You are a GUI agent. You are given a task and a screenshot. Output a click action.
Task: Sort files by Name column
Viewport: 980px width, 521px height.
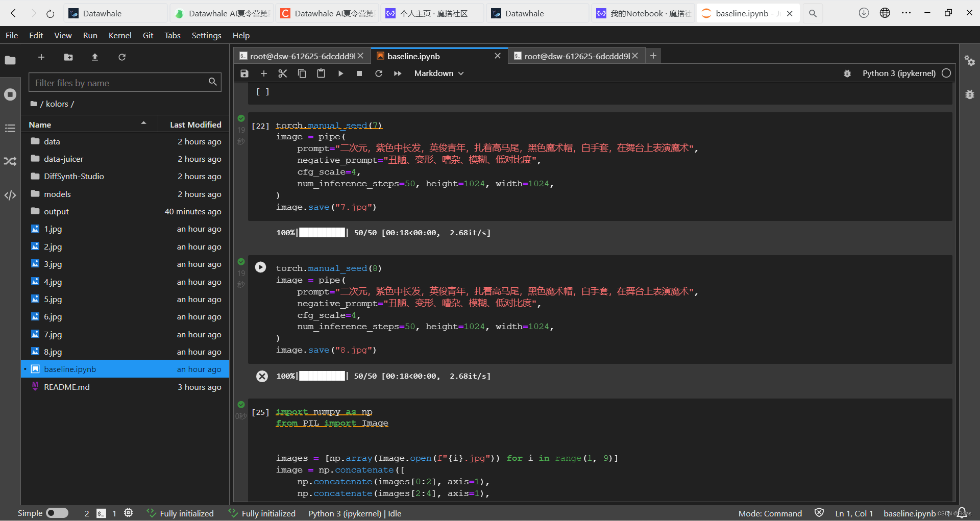(x=88, y=124)
